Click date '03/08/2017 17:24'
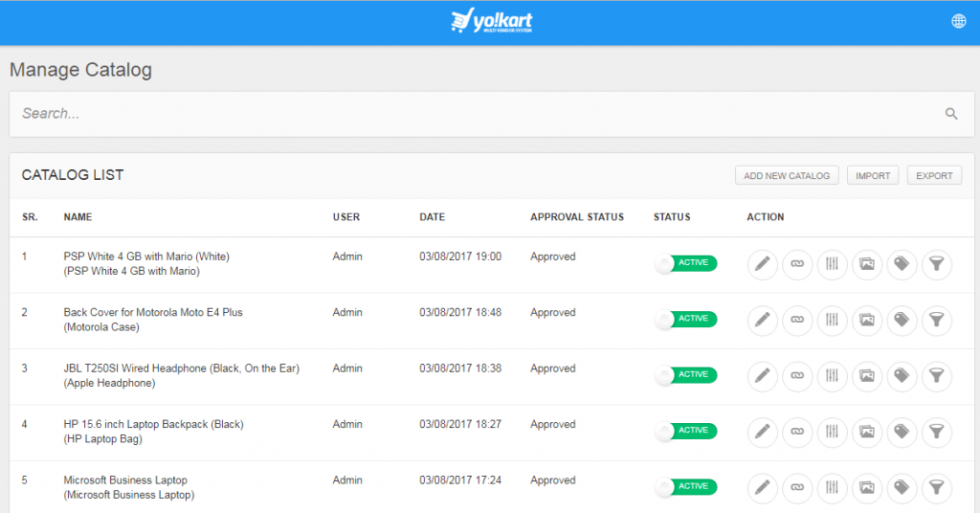 [x=460, y=480]
